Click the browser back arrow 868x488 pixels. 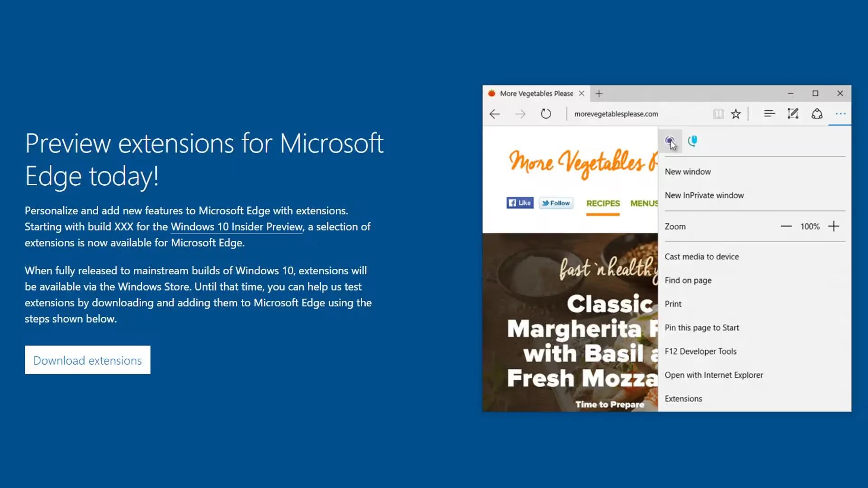[x=495, y=114]
